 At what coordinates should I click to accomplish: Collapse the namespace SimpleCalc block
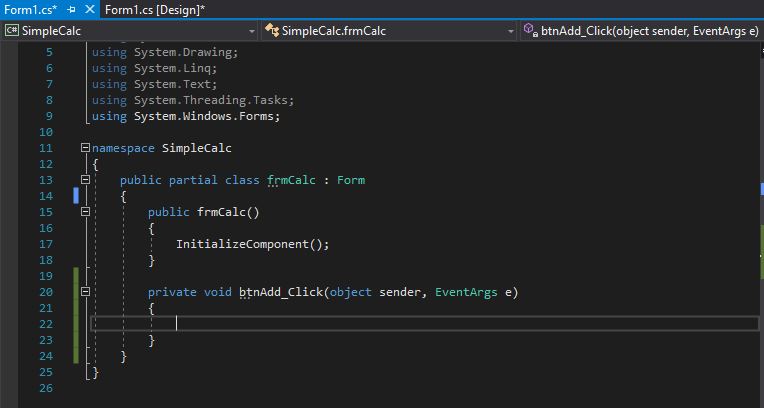[x=85, y=148]
